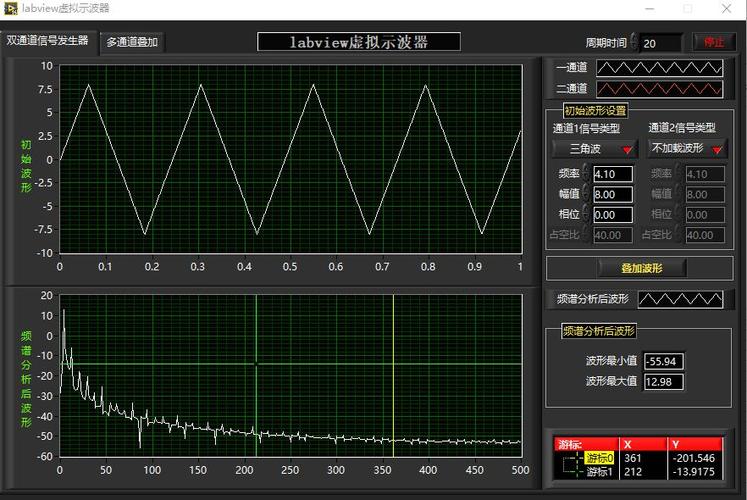Click channel 1 频率 stepper control
Screen dimensions: 747x500
pyautogui.click(x=586, y=173)
